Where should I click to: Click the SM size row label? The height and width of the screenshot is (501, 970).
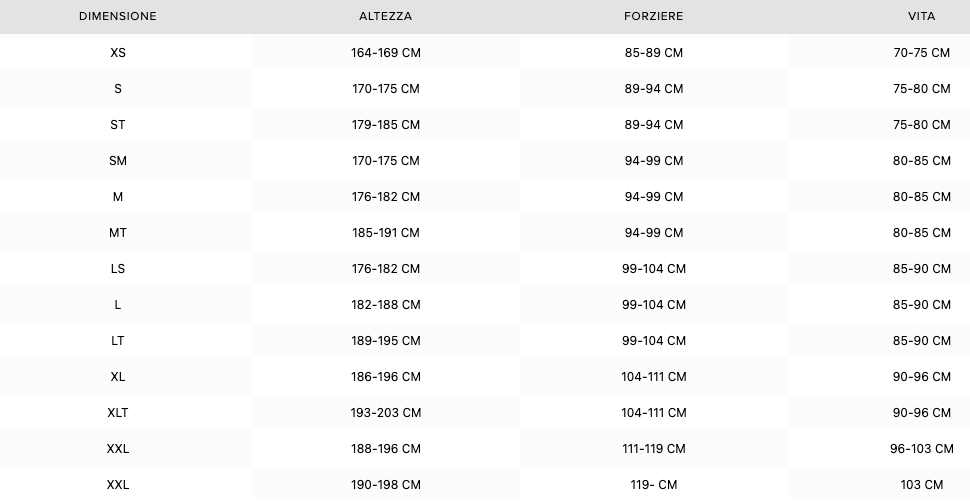[x=118, y=161]
